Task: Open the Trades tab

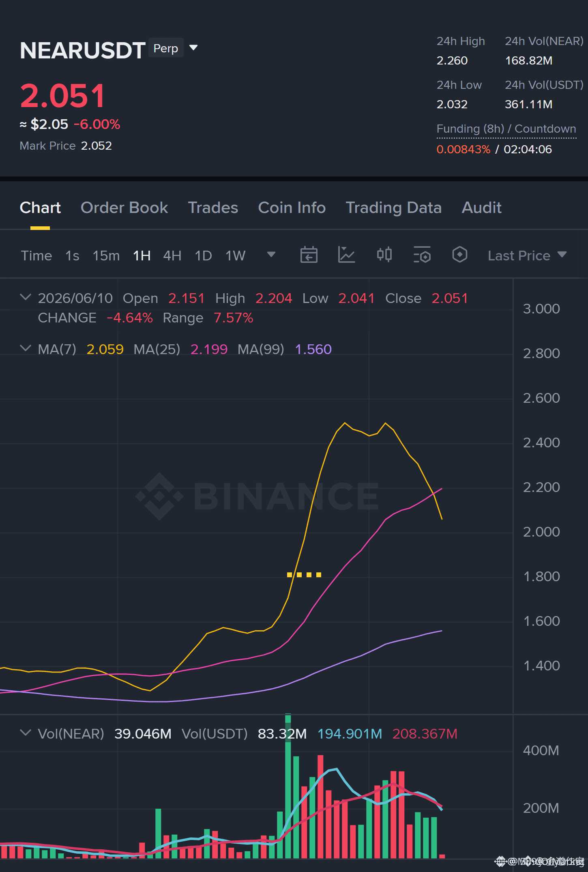Action: click(213, 208)
